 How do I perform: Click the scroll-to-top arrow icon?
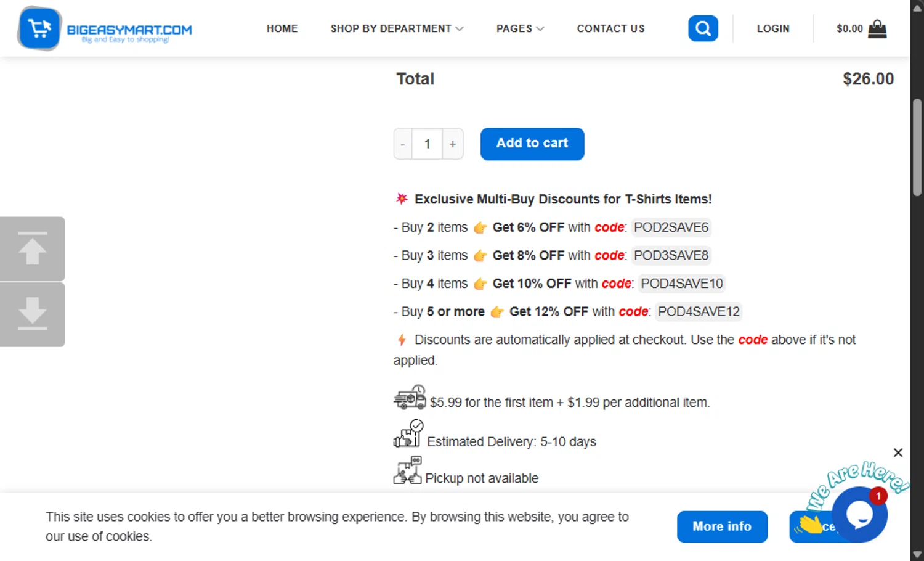click(x=32, y=249)
